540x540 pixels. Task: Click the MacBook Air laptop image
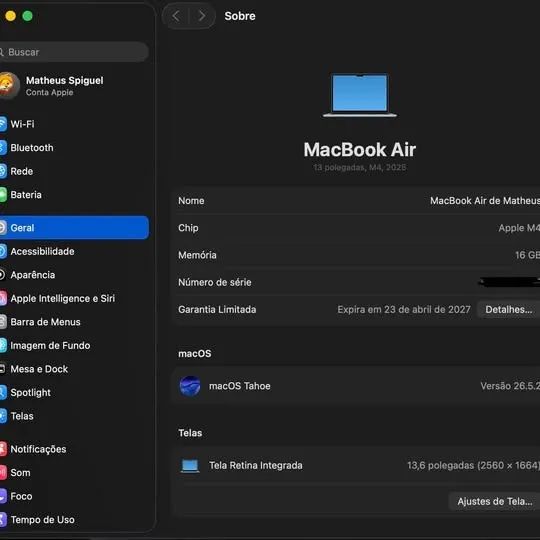coord(360,95)
